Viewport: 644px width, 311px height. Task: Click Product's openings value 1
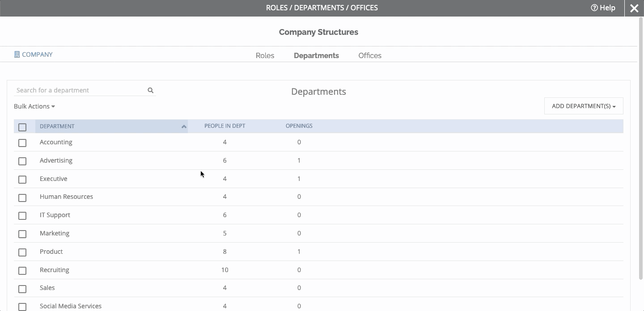pos(299,252)
